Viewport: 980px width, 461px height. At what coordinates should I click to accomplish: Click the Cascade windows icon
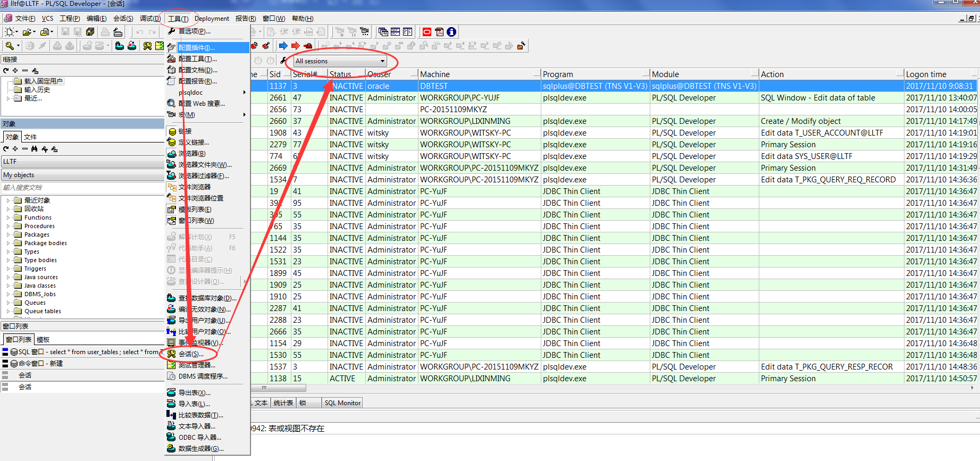[383, 32]
